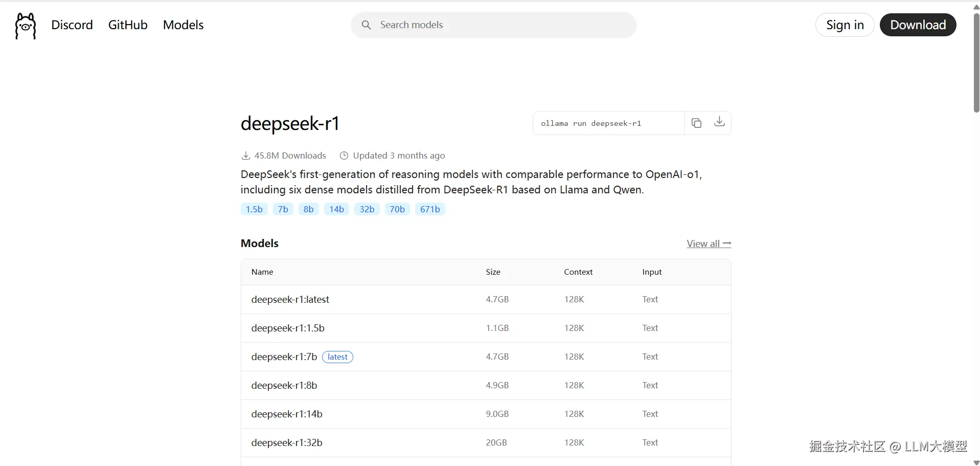Viewport: 980px width, 466px height.
Task: Go to the Models page
Action: point(183,25)
